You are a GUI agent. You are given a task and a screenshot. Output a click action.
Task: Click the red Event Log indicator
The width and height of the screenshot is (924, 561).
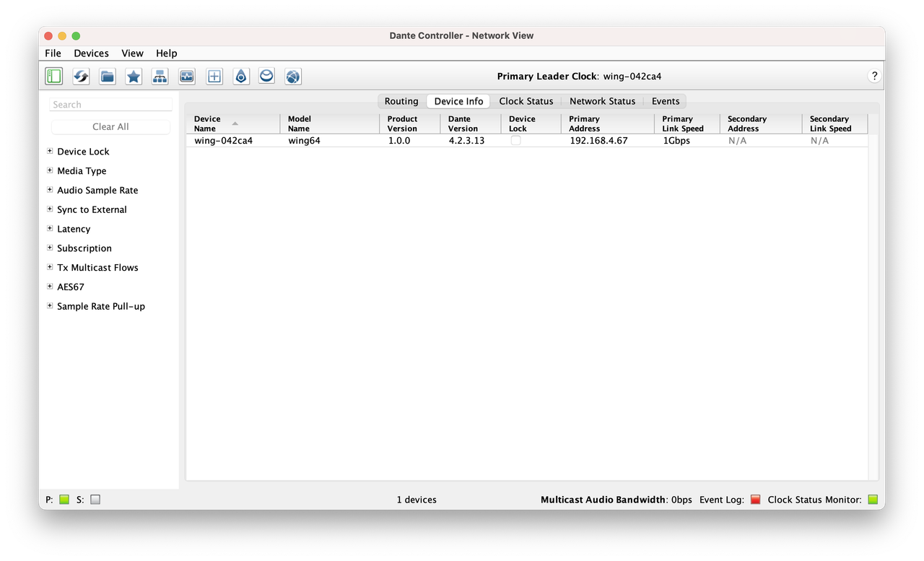tap(755, 499)
